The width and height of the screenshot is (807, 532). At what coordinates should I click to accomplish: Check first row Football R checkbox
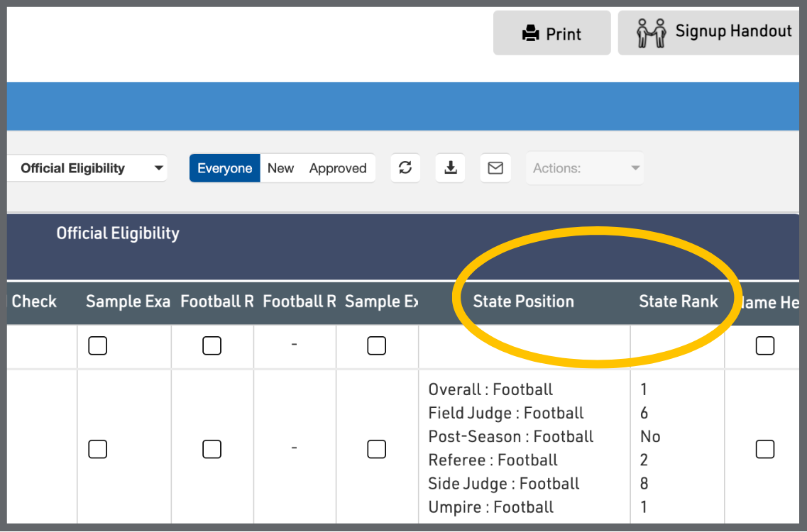[212, 345]
